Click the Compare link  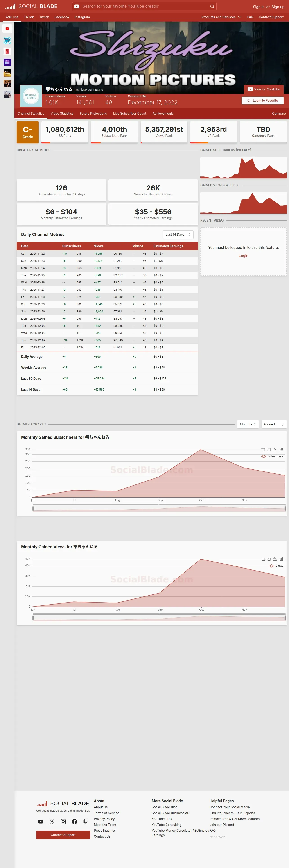point(279,114)
